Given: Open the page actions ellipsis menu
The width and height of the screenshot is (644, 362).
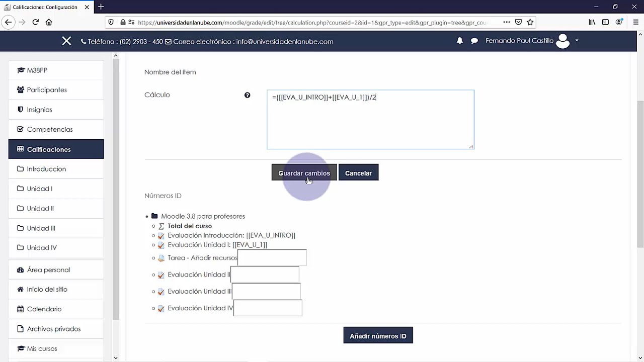Looking at the screenshot, I should 506,22.
